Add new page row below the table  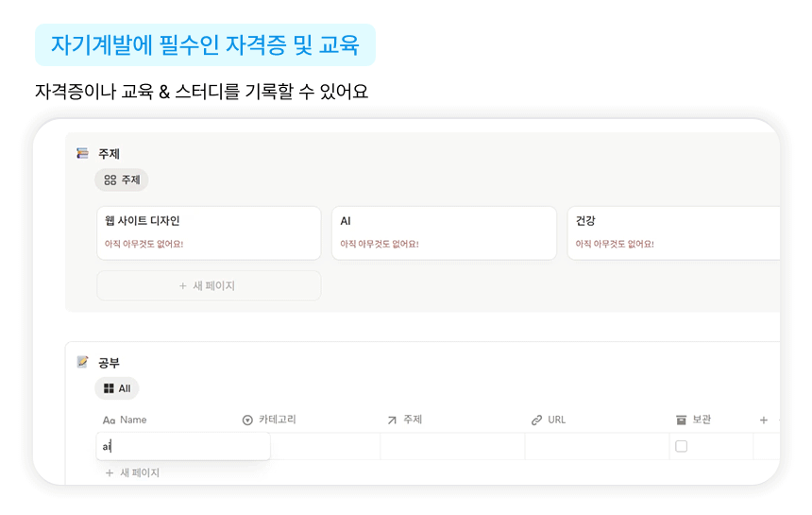coord(132,472)
